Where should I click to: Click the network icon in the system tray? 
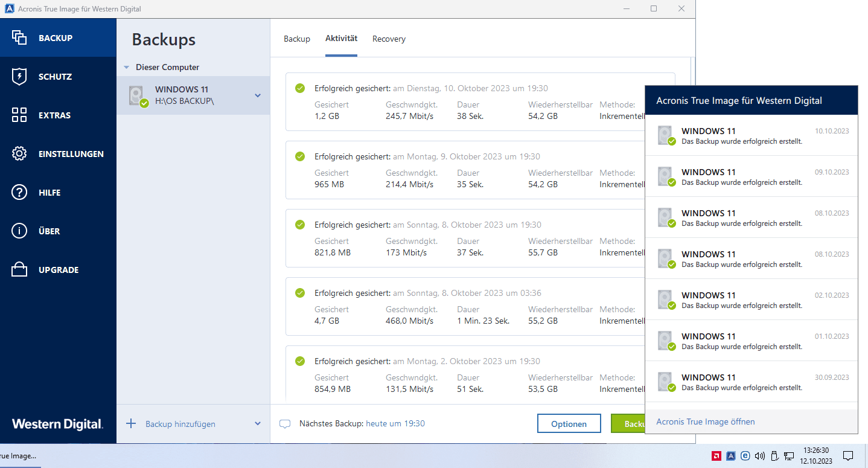[x=789, y=456]
